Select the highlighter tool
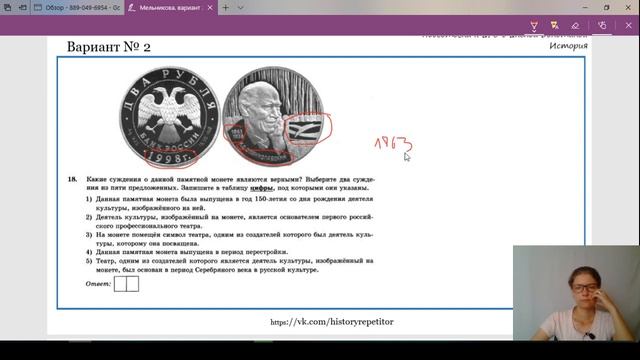 click(x=554, y=25)
